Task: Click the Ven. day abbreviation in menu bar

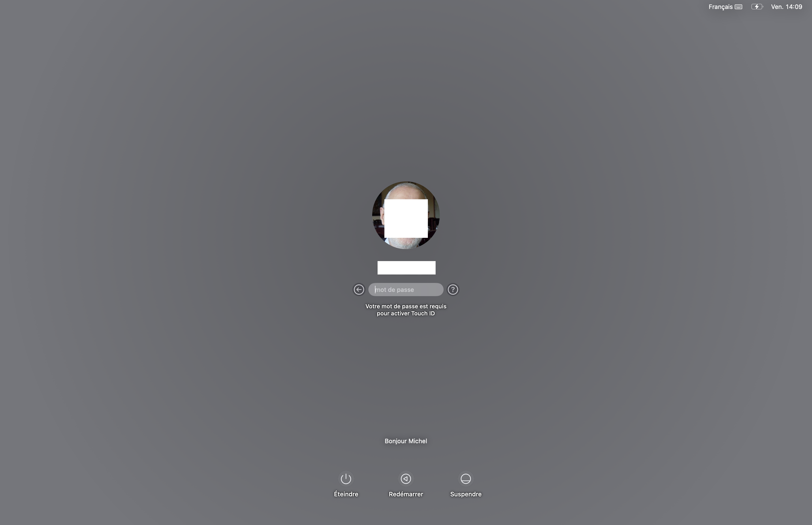Action: click(777, 7)
